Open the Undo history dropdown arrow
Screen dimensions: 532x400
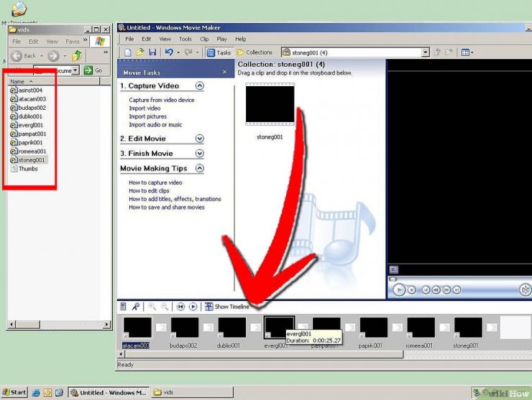178,52
